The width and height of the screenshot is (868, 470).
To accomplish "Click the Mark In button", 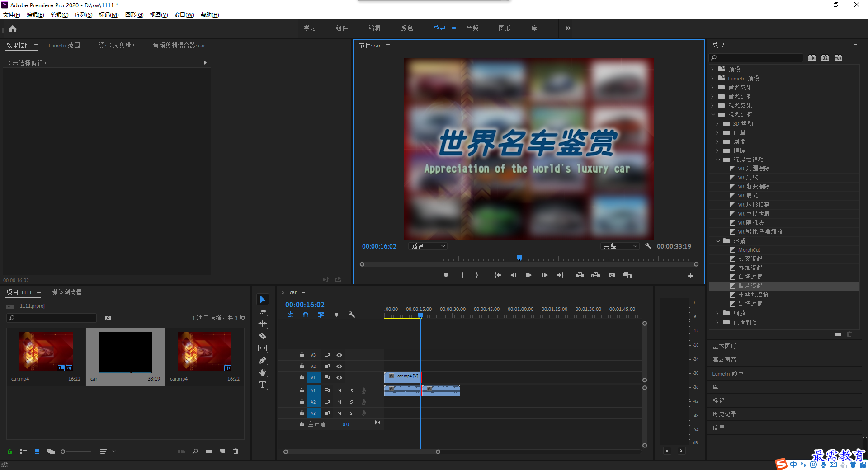I will [x=462, y=275].
